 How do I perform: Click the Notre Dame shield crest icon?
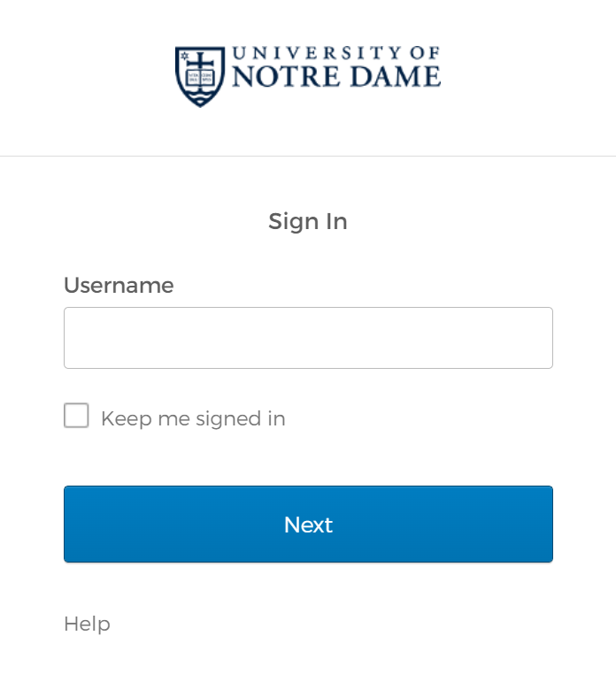coord(200,76)
